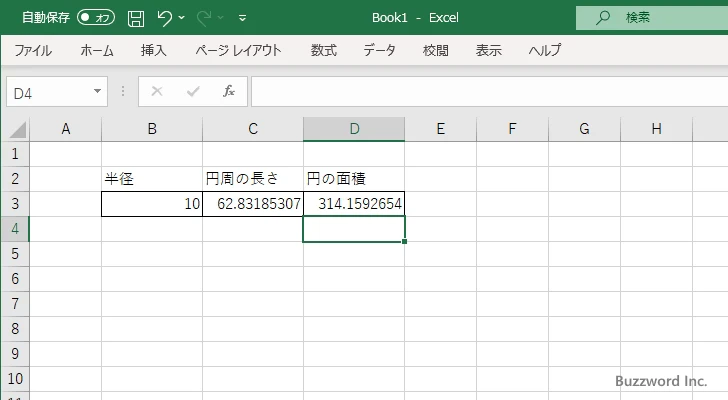Screen dimensions: 728x400
Task: Open the Undo history dropdown arrow
Action: tap(182, 18)
